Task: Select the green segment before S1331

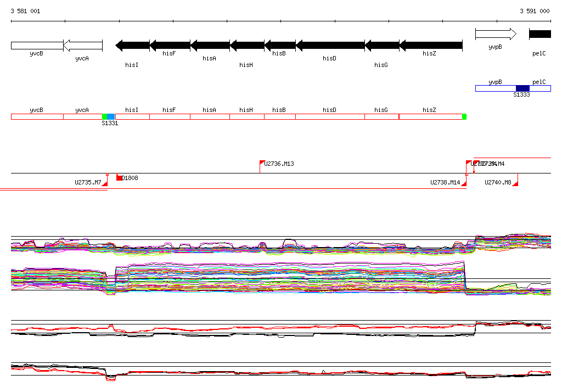Action: (105, 116)
